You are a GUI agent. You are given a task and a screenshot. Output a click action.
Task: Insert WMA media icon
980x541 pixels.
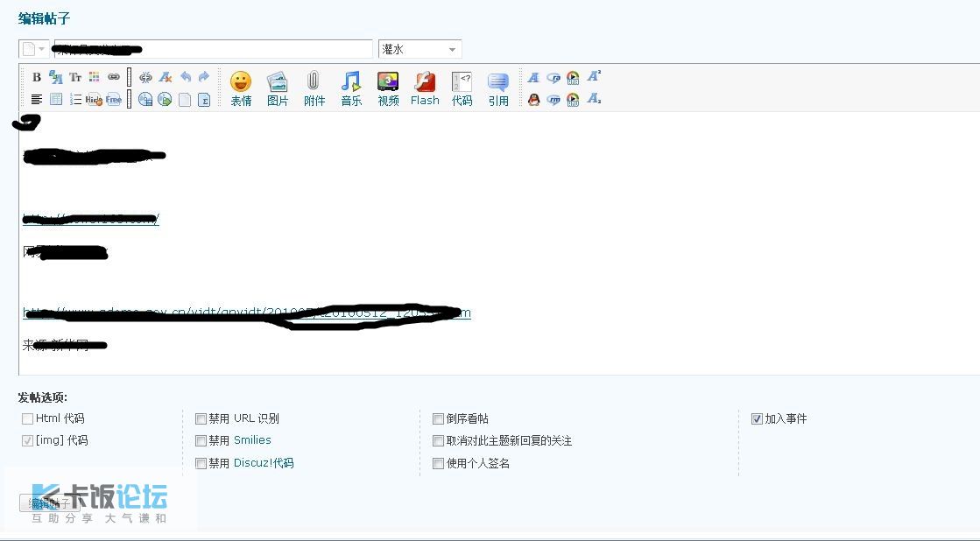coord(573,77)
